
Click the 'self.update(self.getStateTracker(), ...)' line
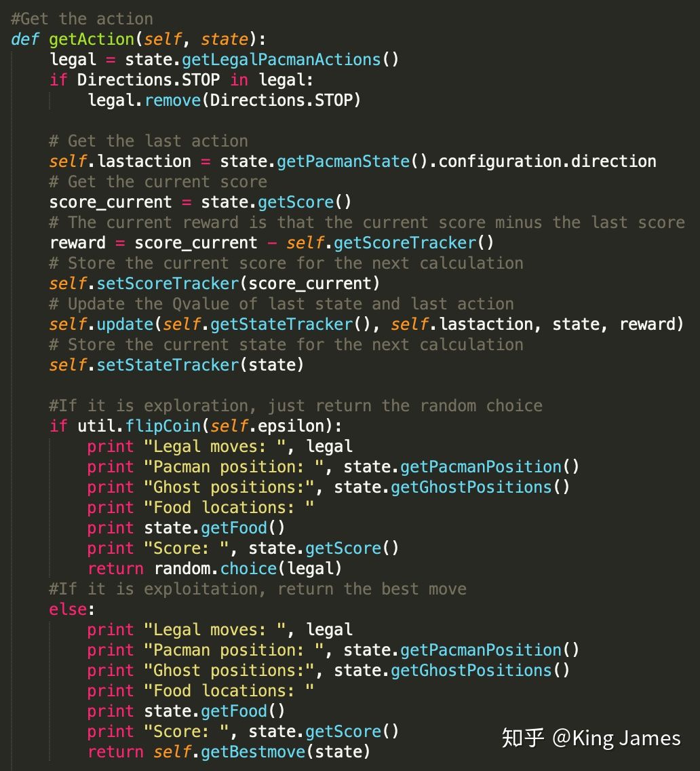366,324
